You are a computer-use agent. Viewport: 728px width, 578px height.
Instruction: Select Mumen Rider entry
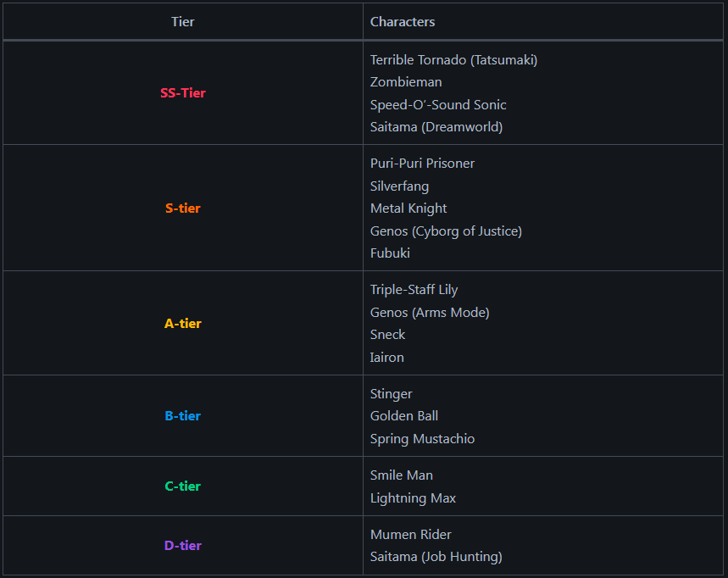coord(410,535)
